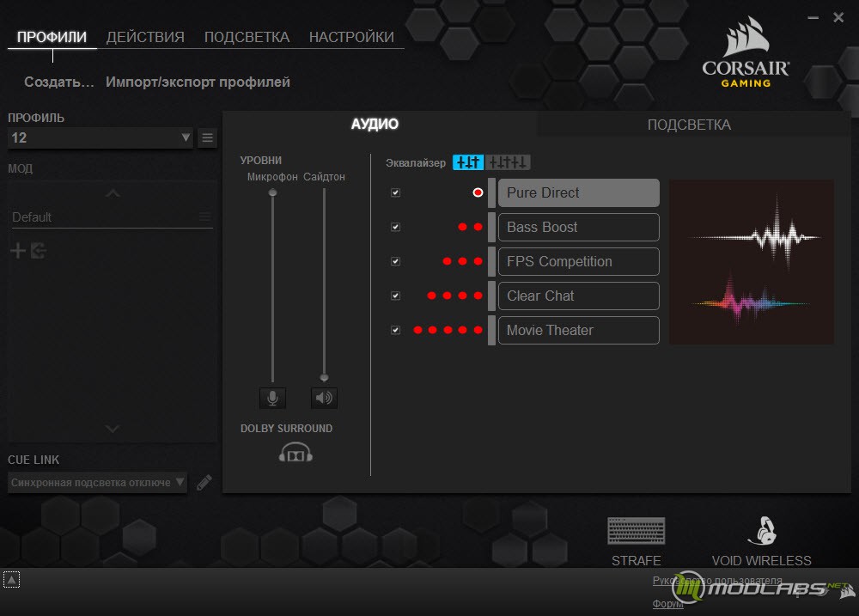Select the Default mode entry
The image size is (859, 616).
click(112, 217)
